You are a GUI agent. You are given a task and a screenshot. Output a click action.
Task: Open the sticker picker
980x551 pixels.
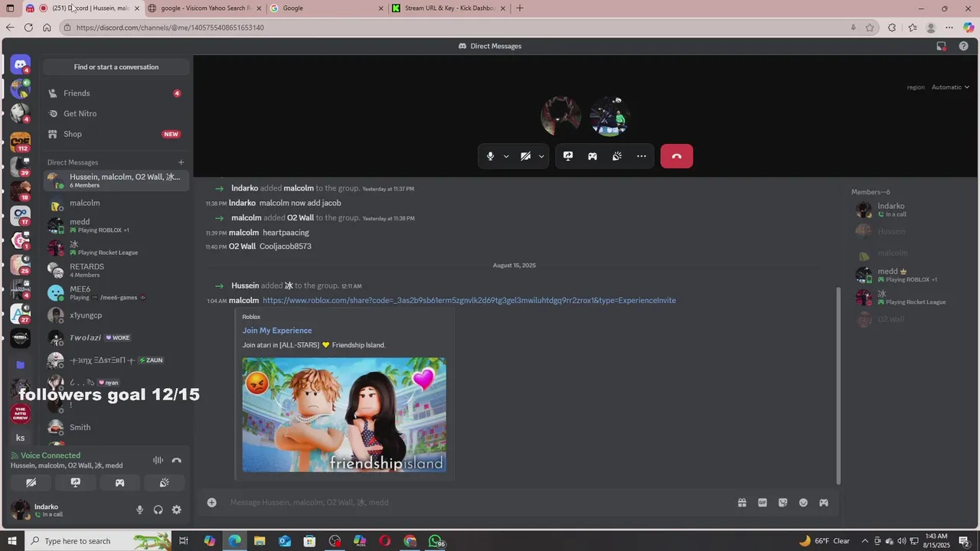point(782,503)
